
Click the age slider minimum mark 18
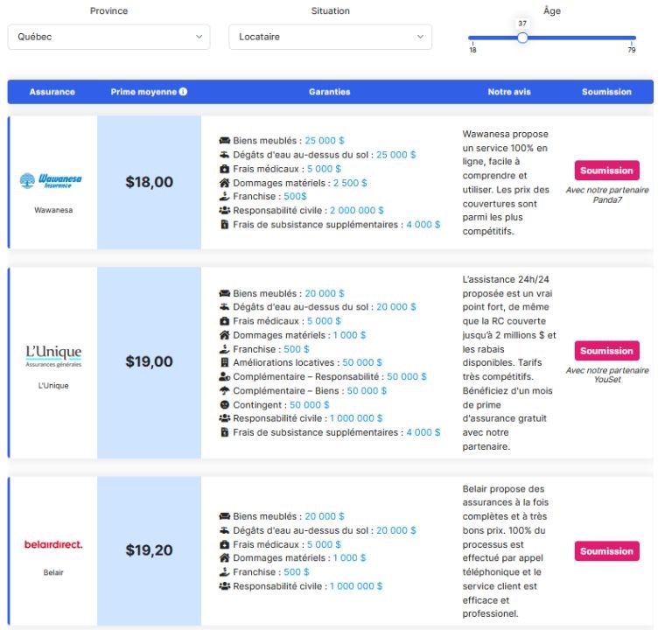pyautogui.click(x=472, y=50)
